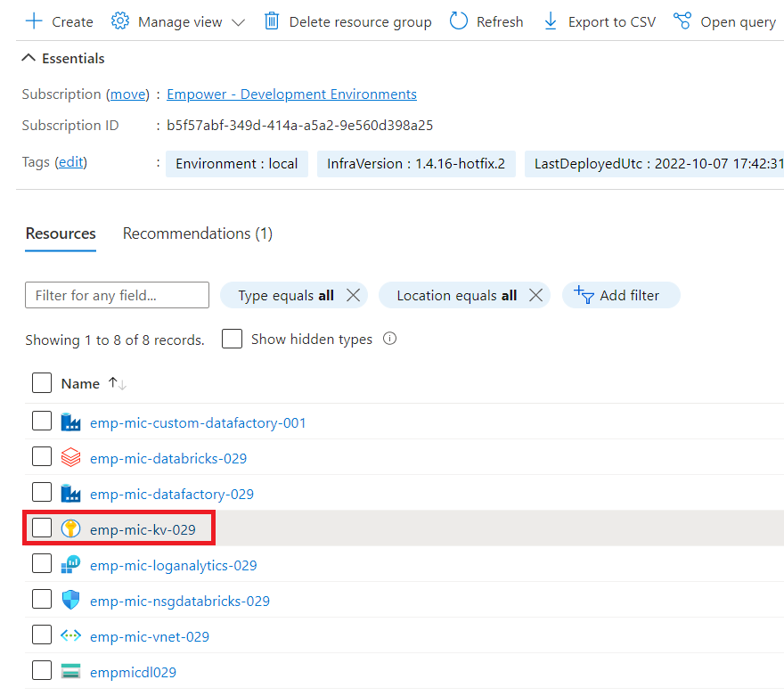This screenshot has width=784, height=696.
Task: Click the Open query icon
Action: click(682, 21)
